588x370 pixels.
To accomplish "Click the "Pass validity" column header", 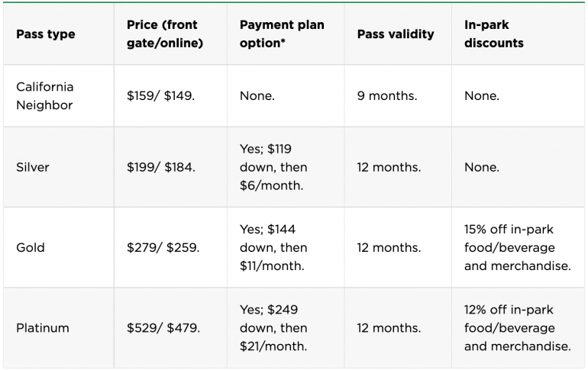I will coord(396,34).
